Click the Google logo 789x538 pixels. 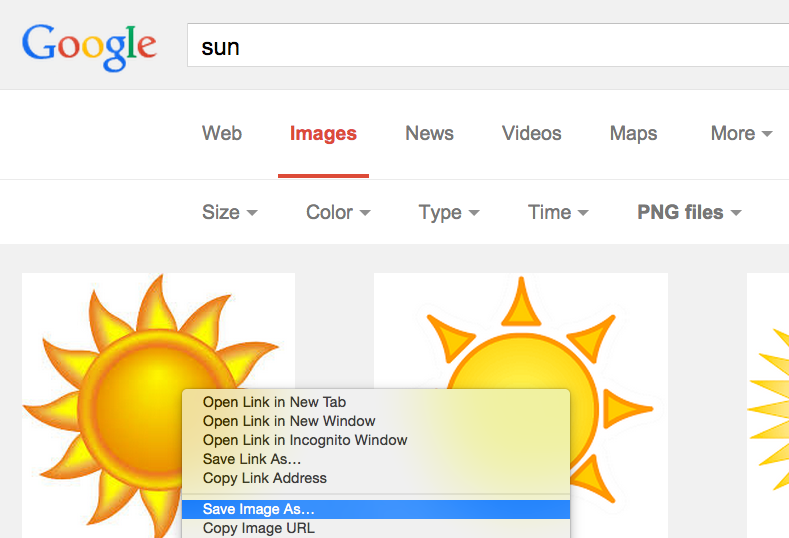[x=89, y=45]
